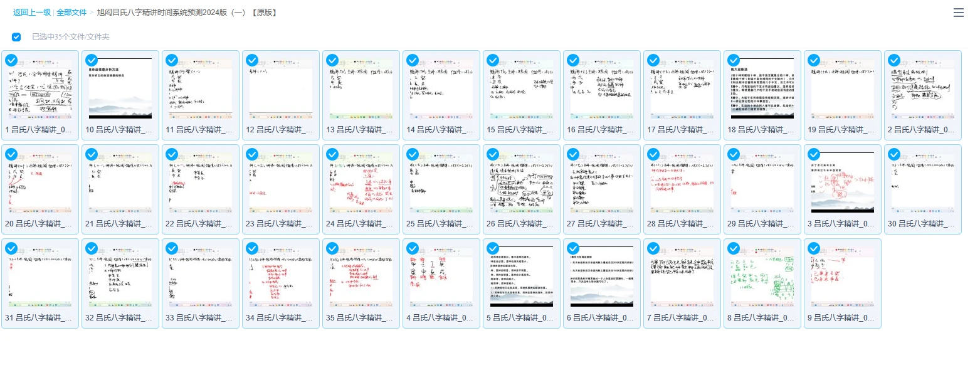The image size is (980, 365).
Task: Deselect the check circle on 9 吕氏八字精讲
Action: click(x=813, y=248)
